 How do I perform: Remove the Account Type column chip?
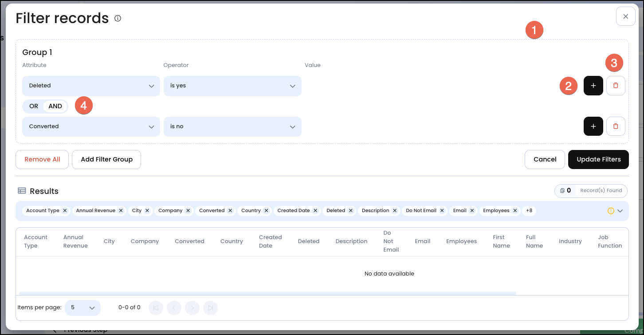(x=65, y=211)
